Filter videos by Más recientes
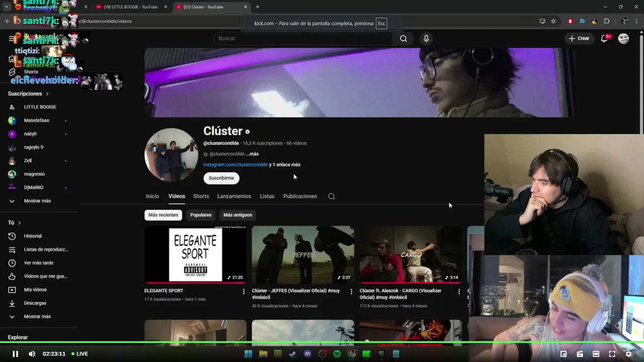644x362 pixels. tap(163, 215)
